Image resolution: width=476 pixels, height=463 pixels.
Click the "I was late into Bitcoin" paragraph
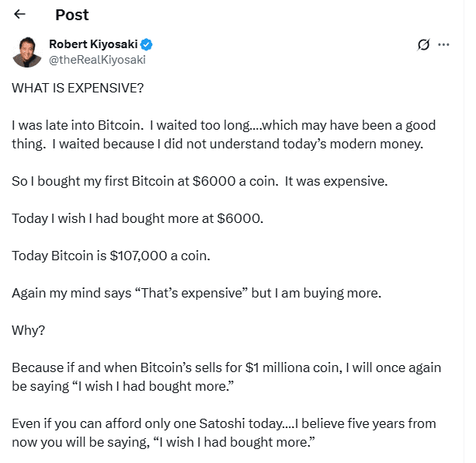(224, 133)
